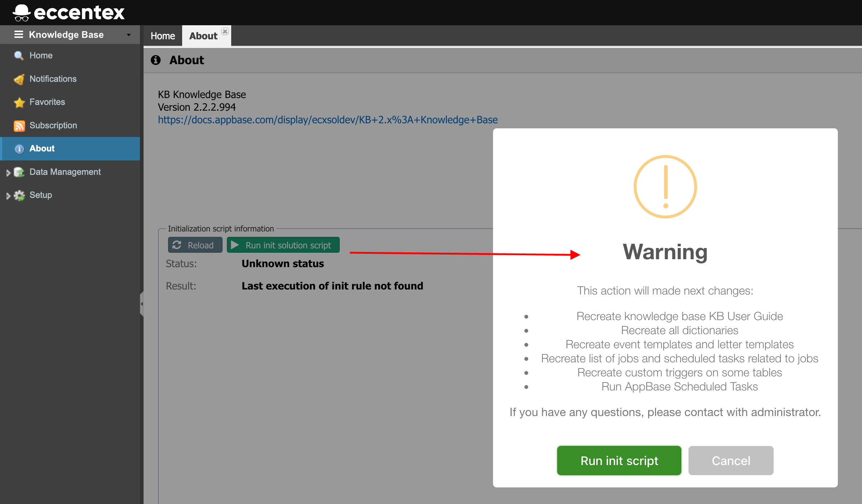Expand the Data Management tree node
The height and width of the screenshot is (504, 862).
click(8, 173)
